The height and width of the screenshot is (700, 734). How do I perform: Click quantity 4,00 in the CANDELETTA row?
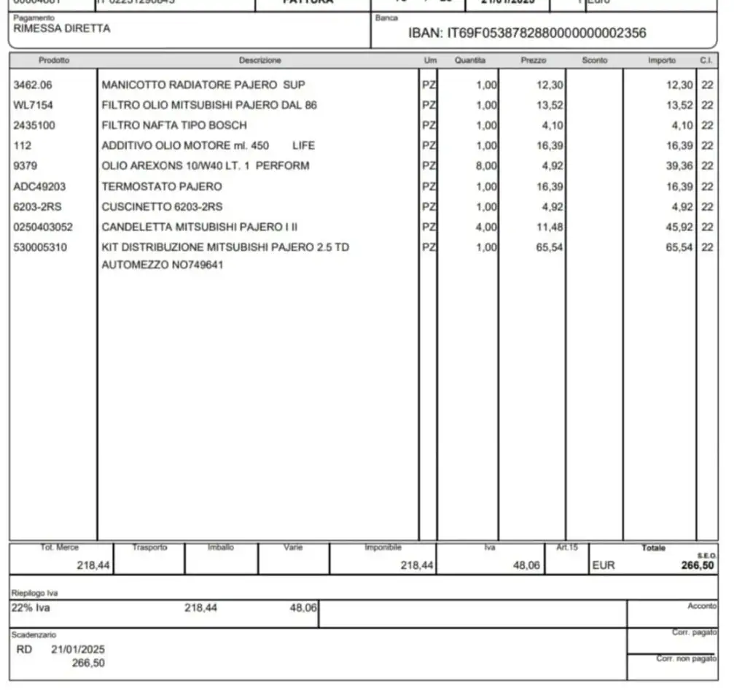pyautogui.click(x=486, y=227)
